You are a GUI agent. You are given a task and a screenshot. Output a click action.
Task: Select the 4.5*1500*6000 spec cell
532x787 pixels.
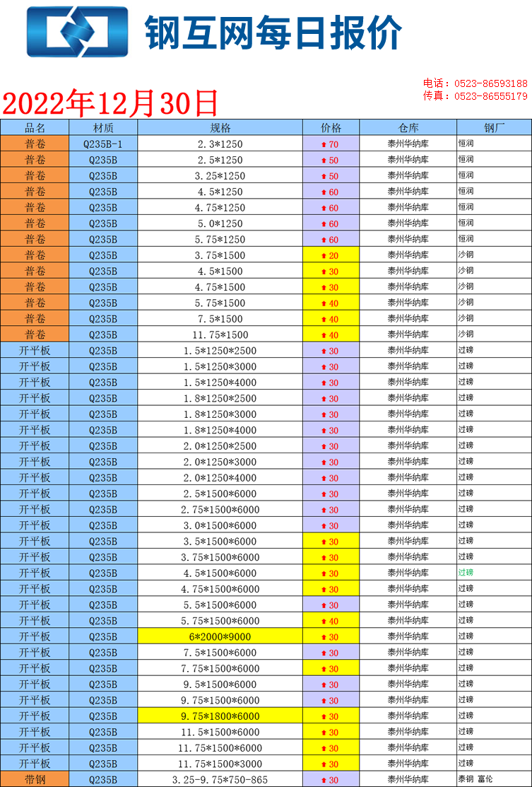pyautogui.click(x=220, y=573)
